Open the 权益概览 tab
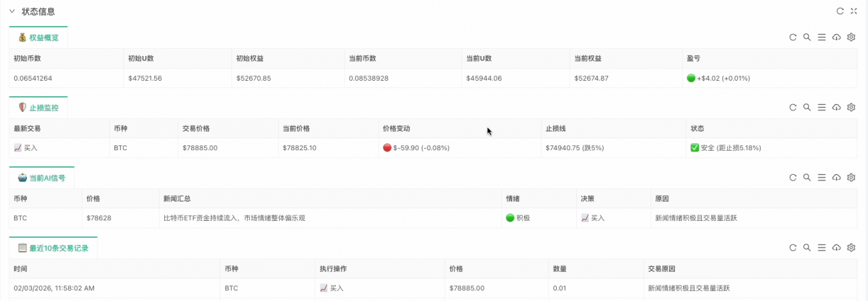Screen dimensions: 868x301 [x=39, y=37]
